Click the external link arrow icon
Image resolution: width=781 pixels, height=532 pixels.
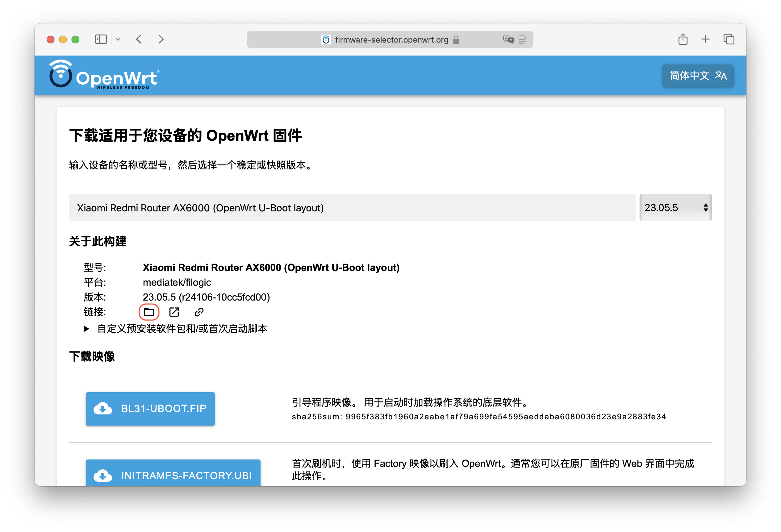click(174, 312)
